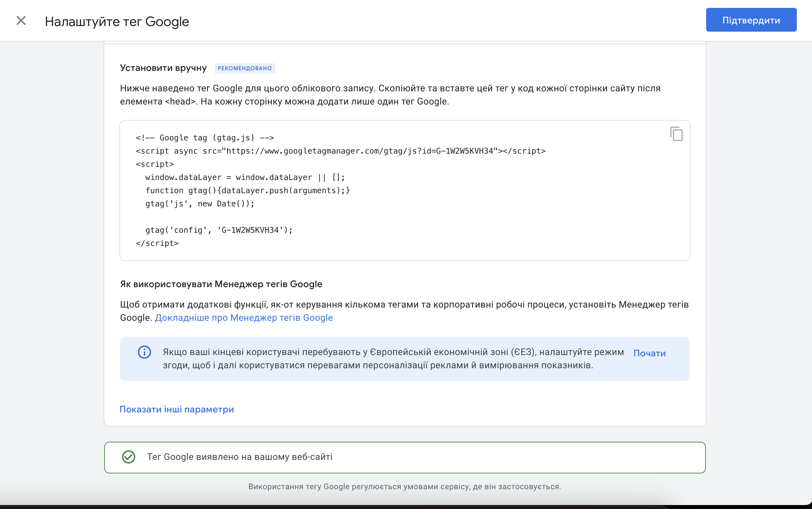The image size is (812, 509).
Task: Click the Google tag comment line in the code
Action: [205, 138]
